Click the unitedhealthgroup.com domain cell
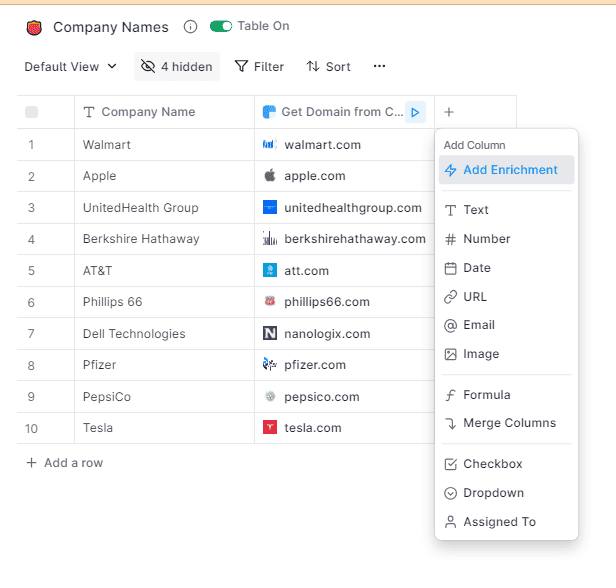The width and height of the screenshot is (616, 588). pyautogui.click(x=344, y=208)
